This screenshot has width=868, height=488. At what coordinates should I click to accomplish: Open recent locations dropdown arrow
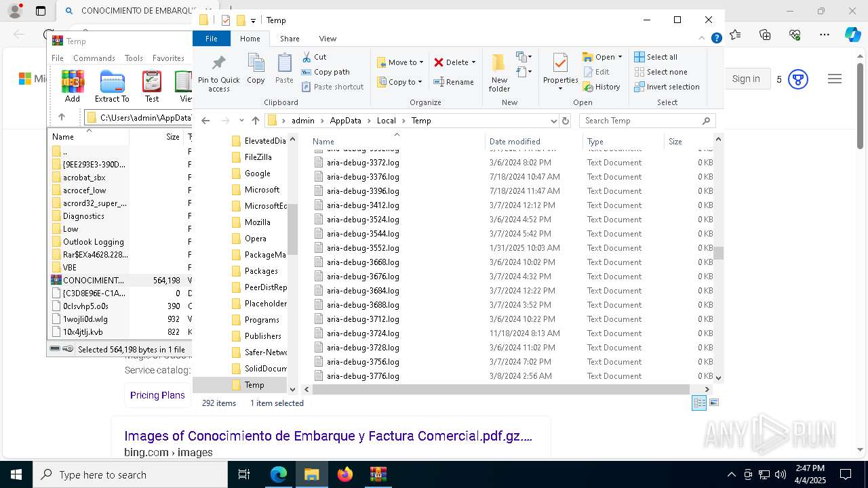coord(241,121)
